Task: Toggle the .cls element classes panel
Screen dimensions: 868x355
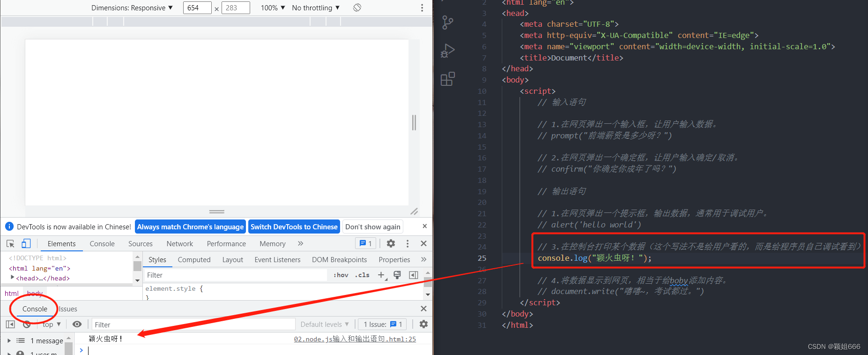Action: (362, 275)
